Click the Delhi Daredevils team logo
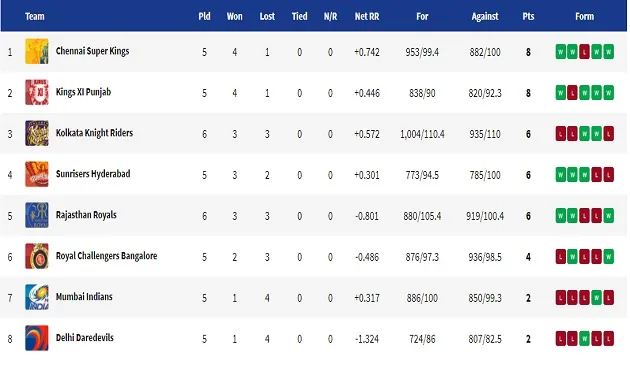Image resolution: width=630 pixels, height=390 pixels. click(x=37, y=338)
